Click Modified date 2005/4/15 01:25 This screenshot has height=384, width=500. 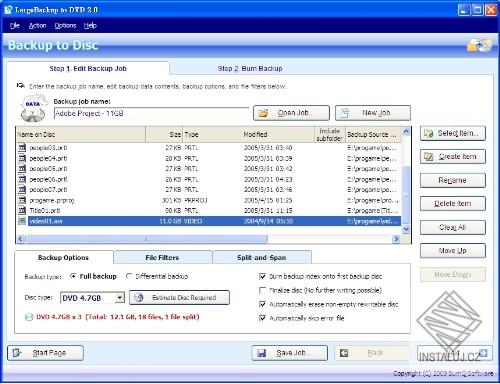coord(268,200)
